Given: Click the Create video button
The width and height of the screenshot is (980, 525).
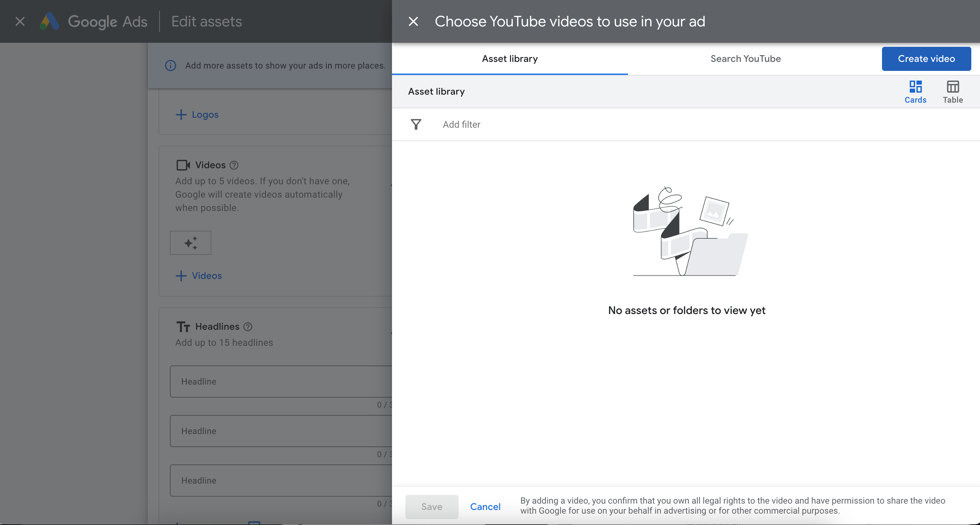Looking at the screenshot, I should pyautogui.click(x=926, y=59).
